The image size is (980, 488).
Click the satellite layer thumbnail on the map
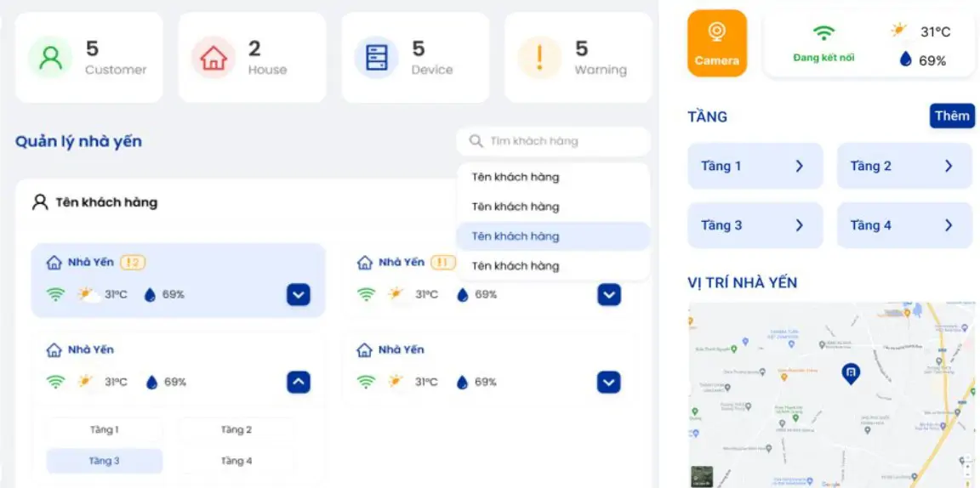[x=701, y=476]
